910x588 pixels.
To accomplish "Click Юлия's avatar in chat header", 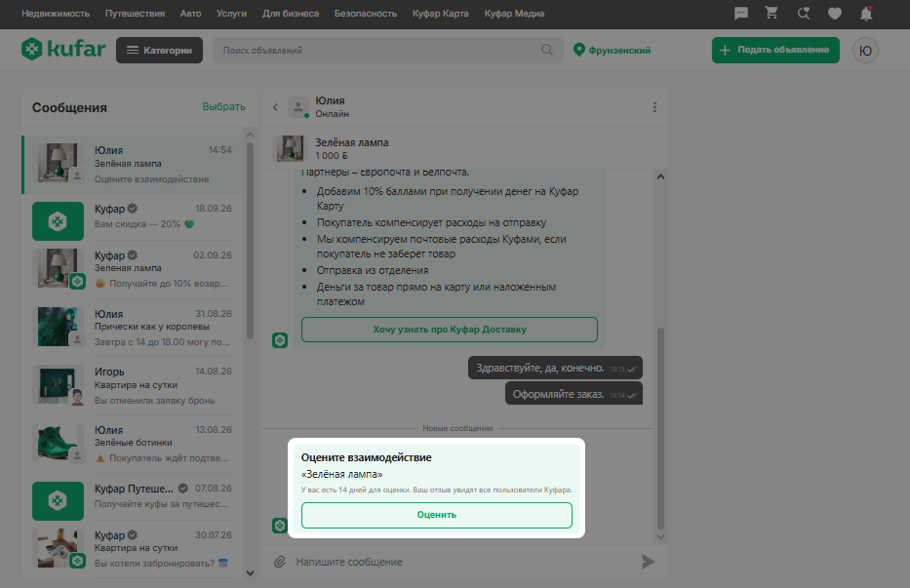I will 298,107.
